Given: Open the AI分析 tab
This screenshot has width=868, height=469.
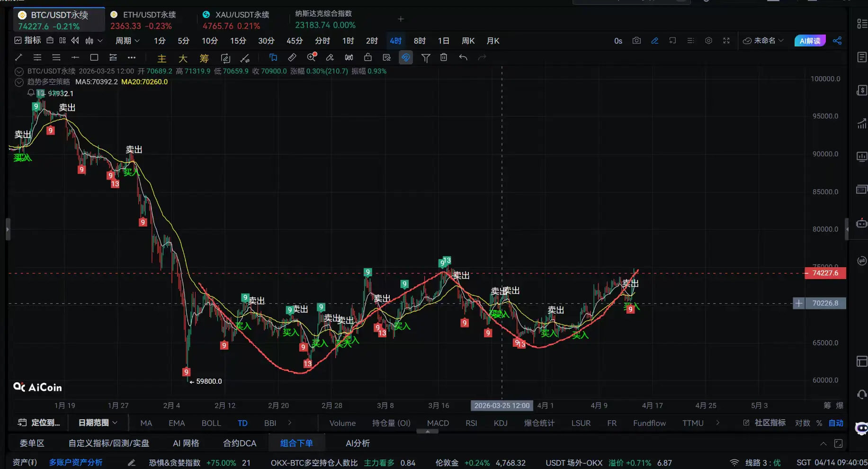Looking at the screenshot, I should pyautogui.click(x=358, y=443).
